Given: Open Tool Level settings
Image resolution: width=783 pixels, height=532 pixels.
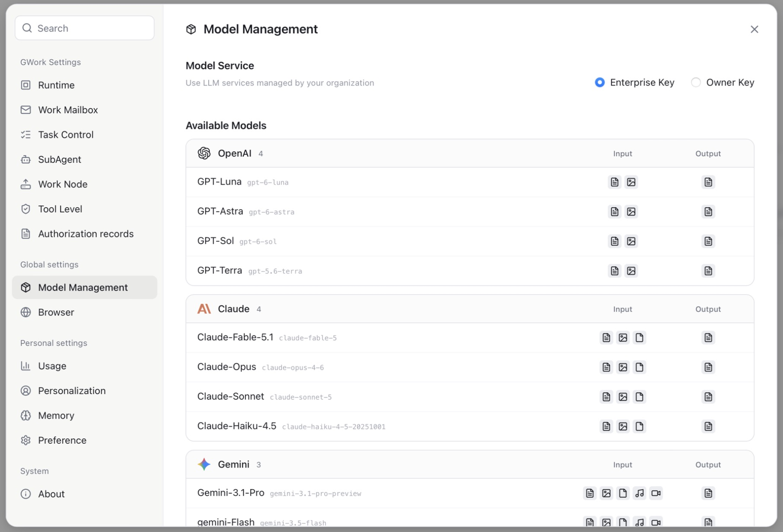Looking at the screenshot, I should coord(85,209).
